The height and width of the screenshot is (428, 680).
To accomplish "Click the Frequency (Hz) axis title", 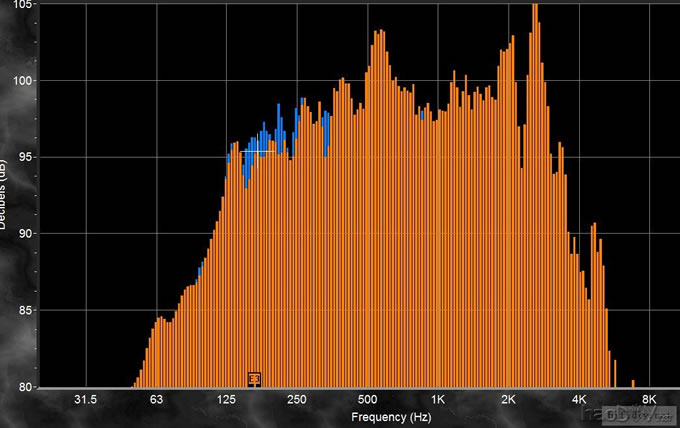I will click(366, 415).
